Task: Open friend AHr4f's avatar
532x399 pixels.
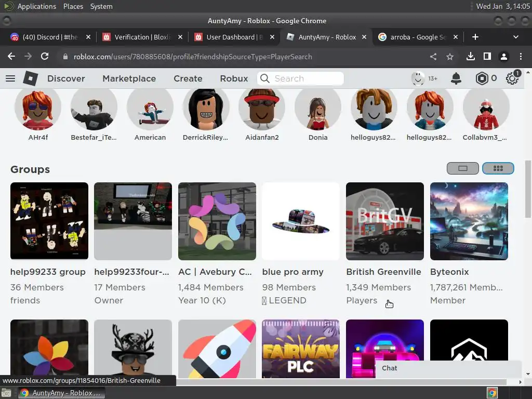Action: point(38,109)
